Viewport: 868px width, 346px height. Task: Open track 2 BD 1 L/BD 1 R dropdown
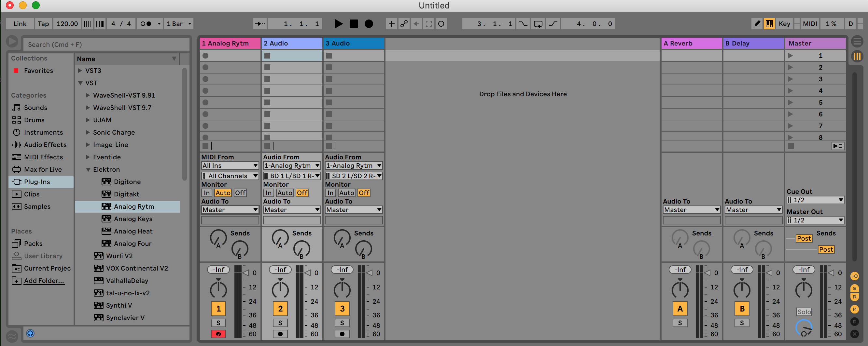point(292,176)
